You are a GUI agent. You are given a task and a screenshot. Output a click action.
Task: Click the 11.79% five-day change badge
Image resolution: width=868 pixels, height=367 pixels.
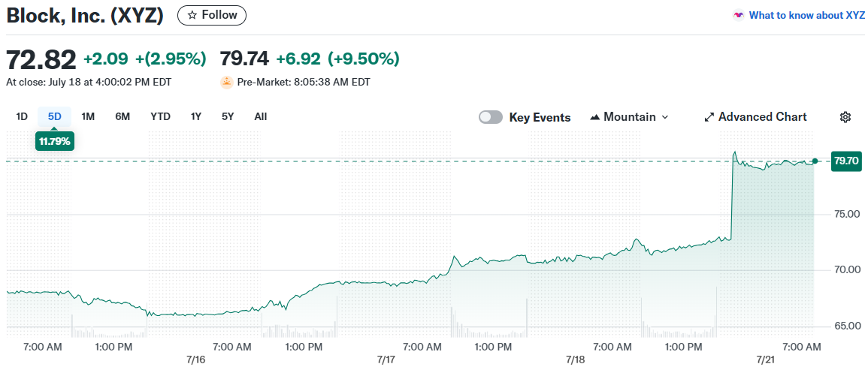coord(54,141)
